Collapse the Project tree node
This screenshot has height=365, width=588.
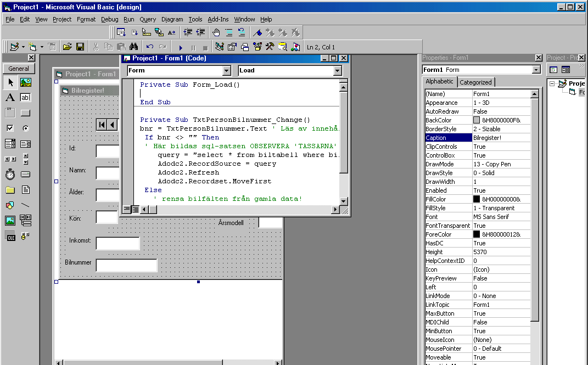tap(552, 83)
